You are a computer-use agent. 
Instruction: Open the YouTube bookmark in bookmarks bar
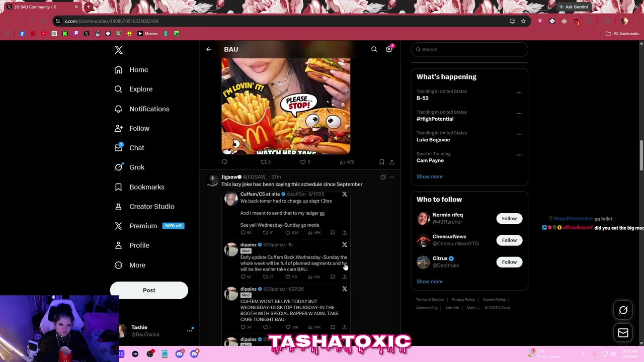(43, 34)
